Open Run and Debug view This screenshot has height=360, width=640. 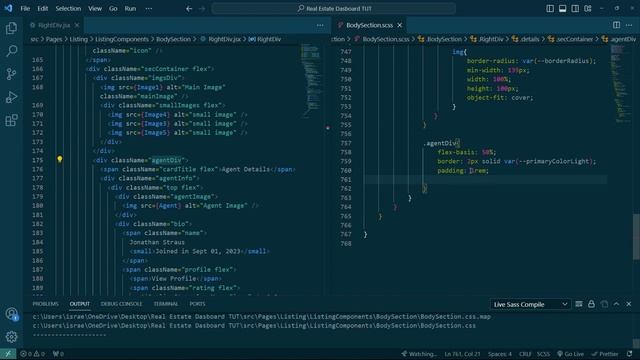point(11,97)
